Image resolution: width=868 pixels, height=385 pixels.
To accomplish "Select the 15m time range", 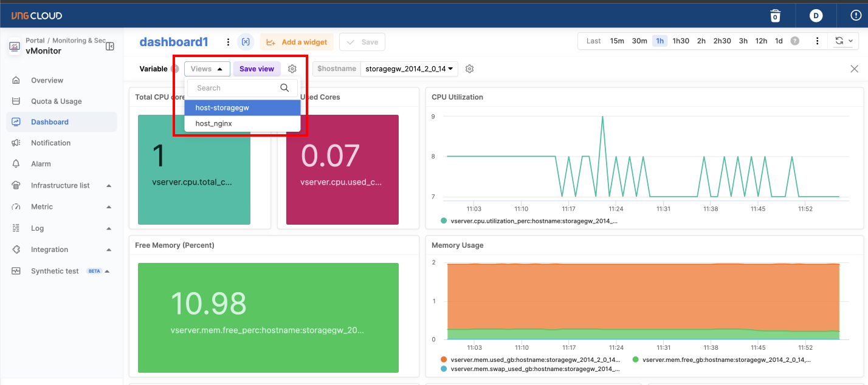I will (617, 41).
